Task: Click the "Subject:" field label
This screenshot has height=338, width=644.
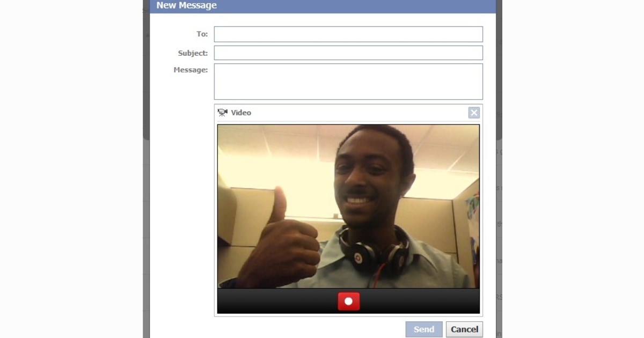Action: tap(193, 53)
